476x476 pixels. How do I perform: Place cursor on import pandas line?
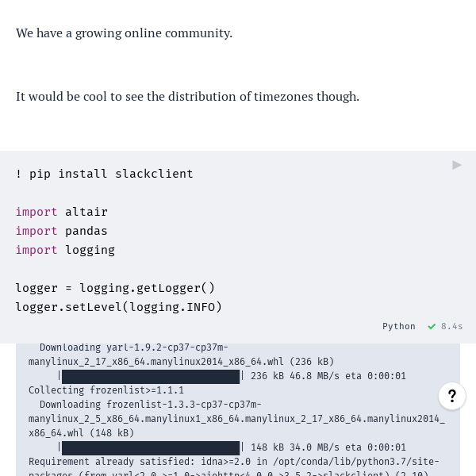click(61, 231)
